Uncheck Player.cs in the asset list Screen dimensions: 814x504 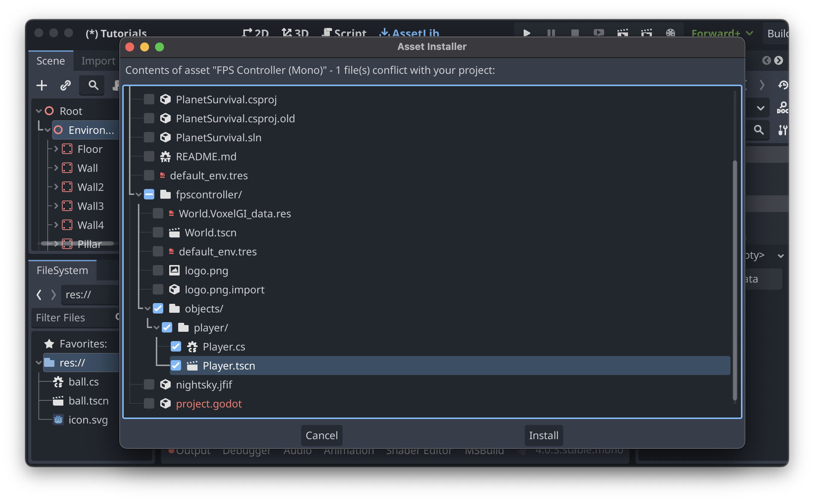(x=176, y=346)
